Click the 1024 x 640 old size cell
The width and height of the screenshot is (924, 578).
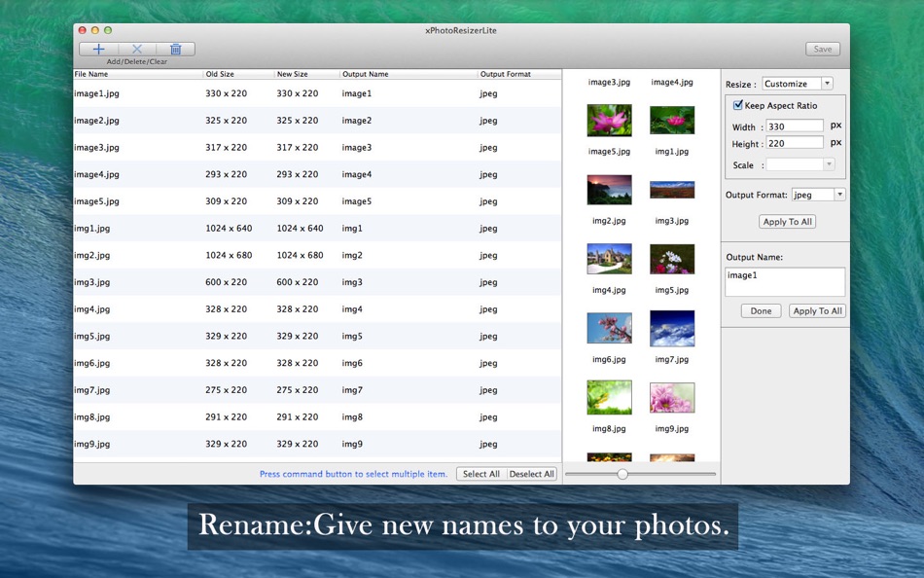click(229, 229)
